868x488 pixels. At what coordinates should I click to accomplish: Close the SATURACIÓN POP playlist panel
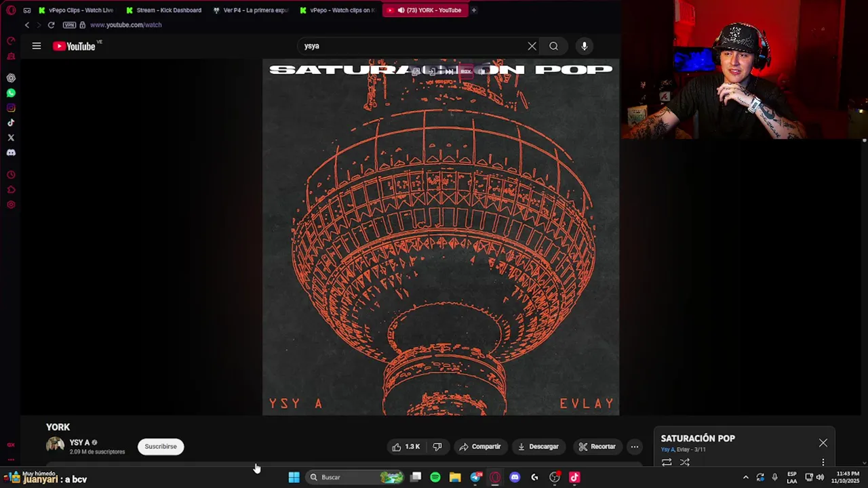click(x=823, y=443)
